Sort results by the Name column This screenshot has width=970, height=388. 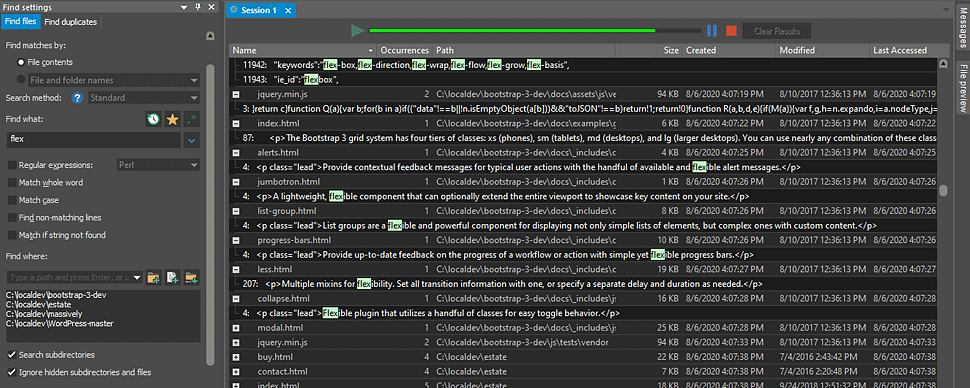point(304,50)
